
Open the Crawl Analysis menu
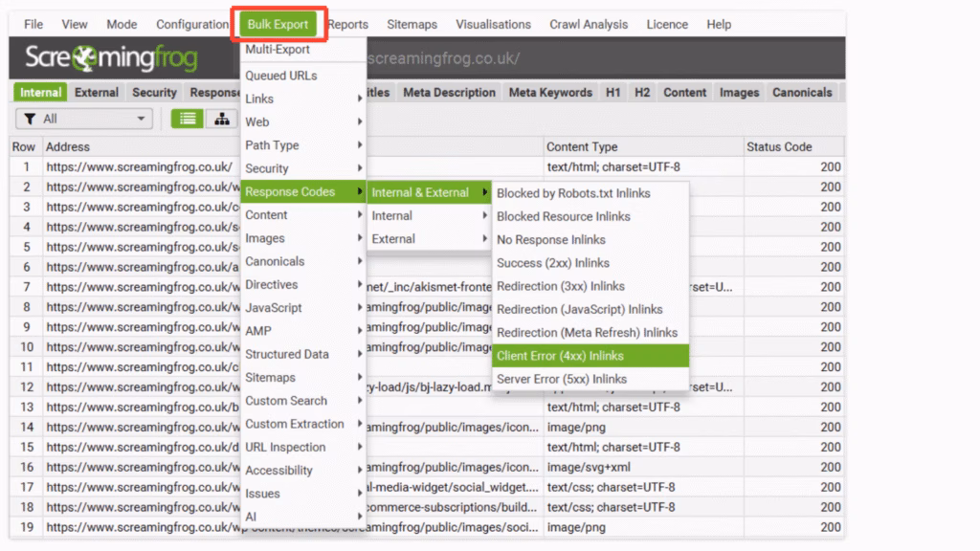coord(589,24)
